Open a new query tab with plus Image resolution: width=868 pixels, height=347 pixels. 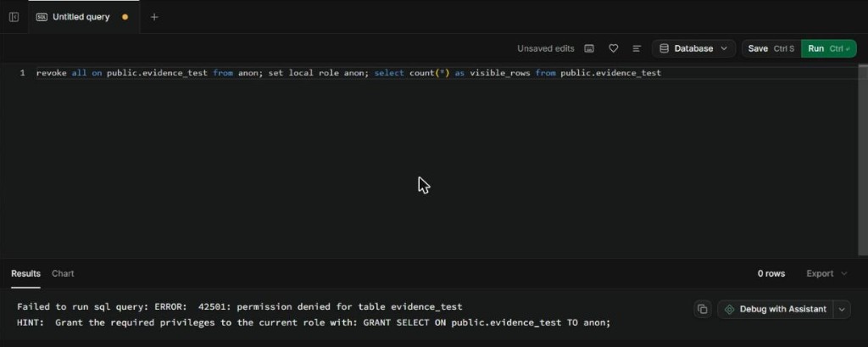pos(154,17)
